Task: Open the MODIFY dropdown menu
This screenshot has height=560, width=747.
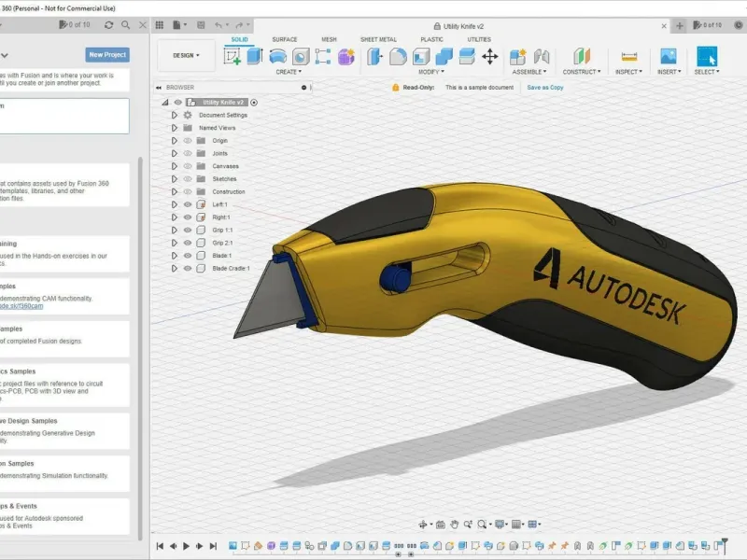Action: tap(431, 72)
